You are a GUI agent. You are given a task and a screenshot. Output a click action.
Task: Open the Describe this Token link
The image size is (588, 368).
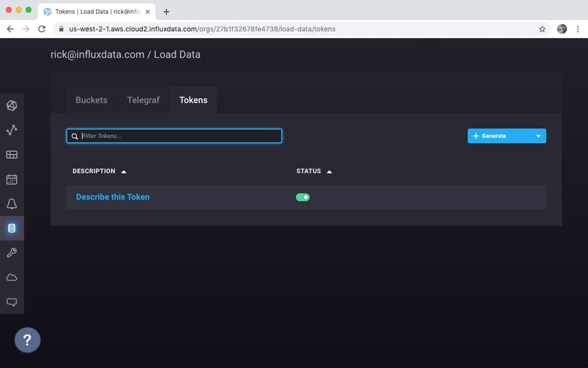(x=112, y=196)
